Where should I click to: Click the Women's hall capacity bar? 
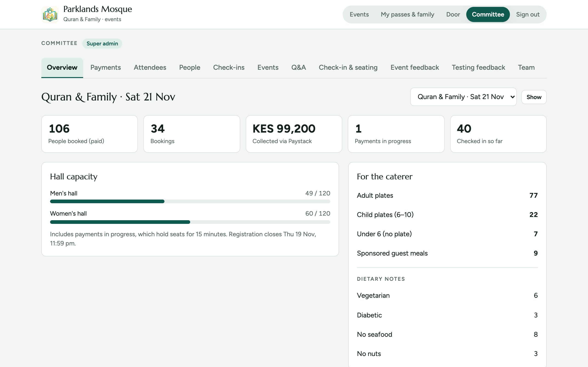pos(190,222)
